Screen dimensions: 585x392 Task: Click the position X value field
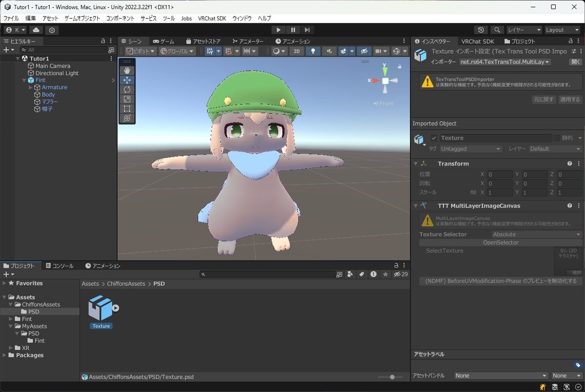point(500,175)
